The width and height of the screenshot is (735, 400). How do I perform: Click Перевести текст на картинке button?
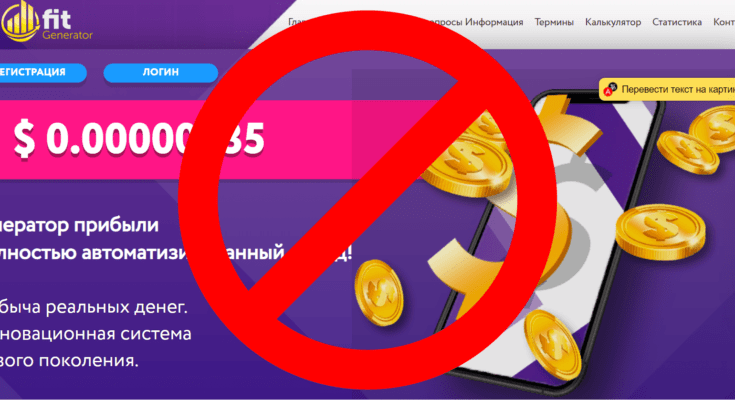[667, 89]
